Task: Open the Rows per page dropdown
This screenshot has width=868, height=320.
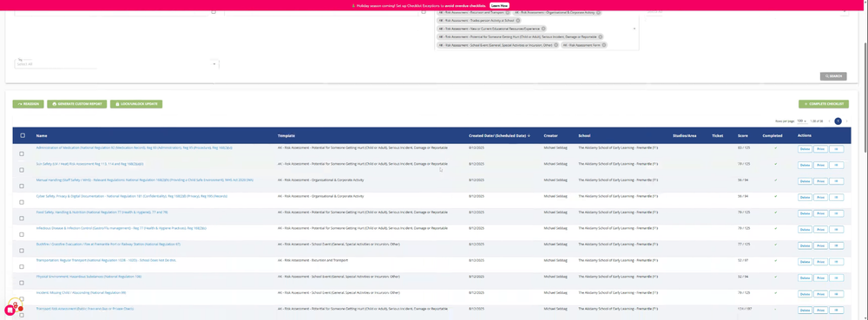Action: click(x=801, y=121)
